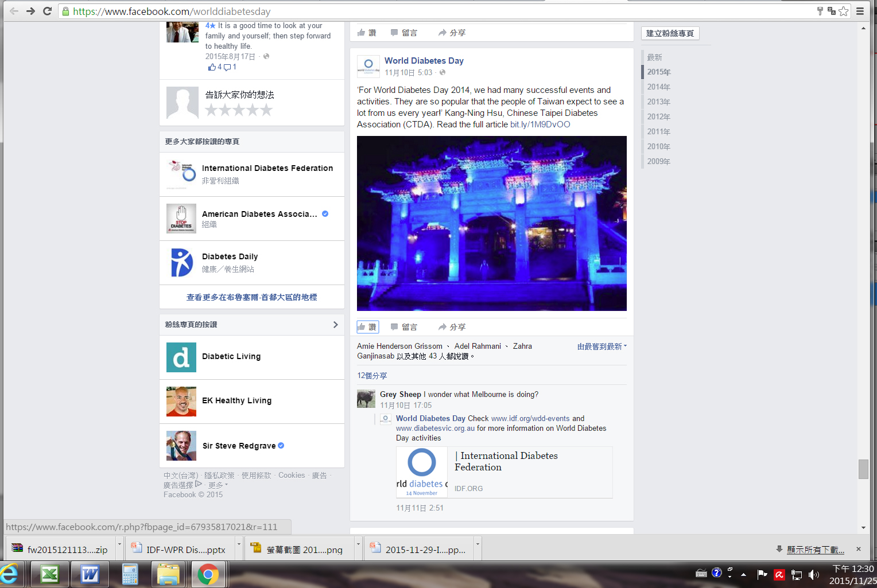This screenshot has height=588, width=877.
Task: Jump to 2009 in the timeline
Action: click(659, 161)
